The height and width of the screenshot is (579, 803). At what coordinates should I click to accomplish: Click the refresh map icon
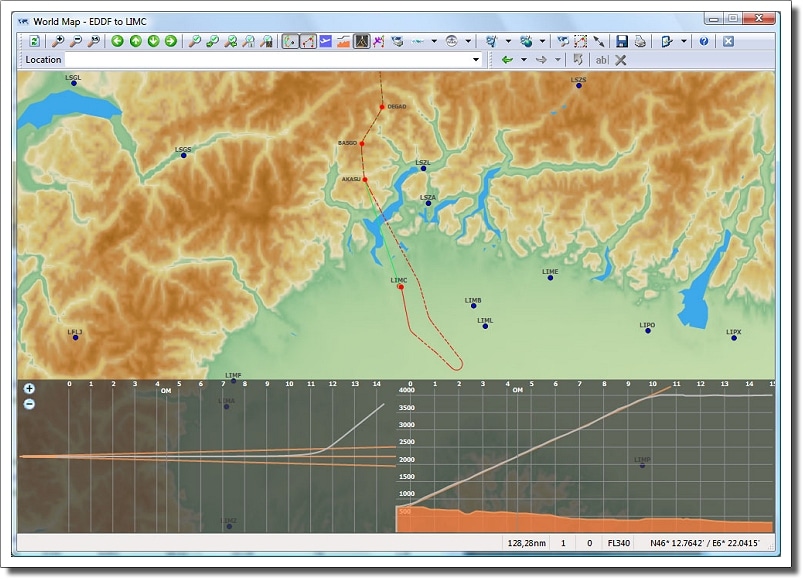click(x=34, y=41)
